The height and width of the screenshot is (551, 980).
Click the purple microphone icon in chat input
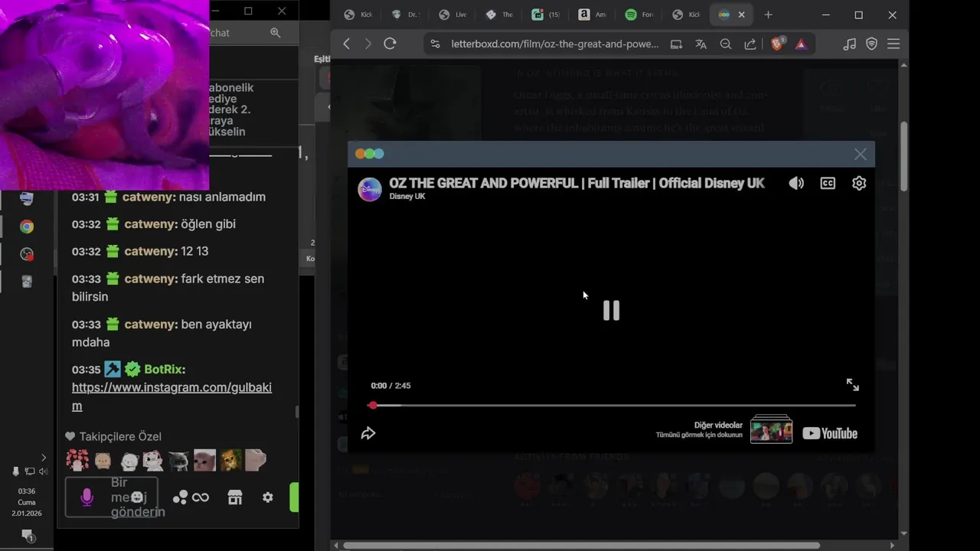pos(87,497)
